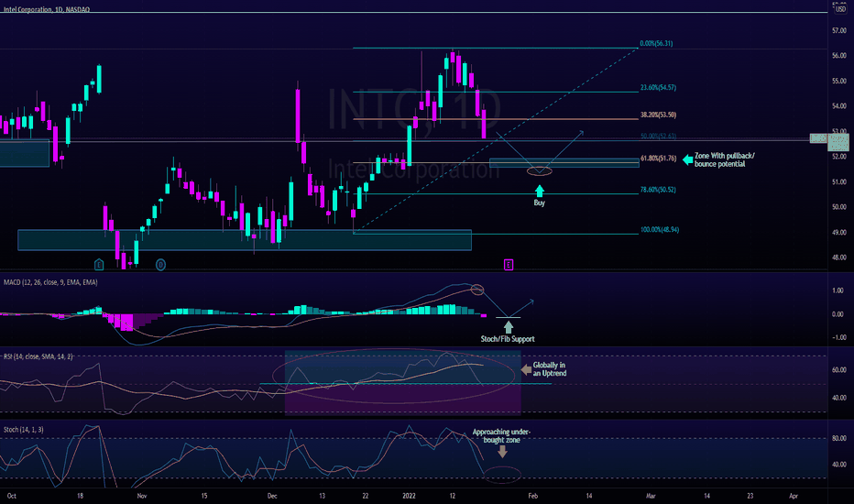Select the up arrow above 'Stoch/Fib Support'
The width and height of the screenshot is (854, 504).
point(508,327)
